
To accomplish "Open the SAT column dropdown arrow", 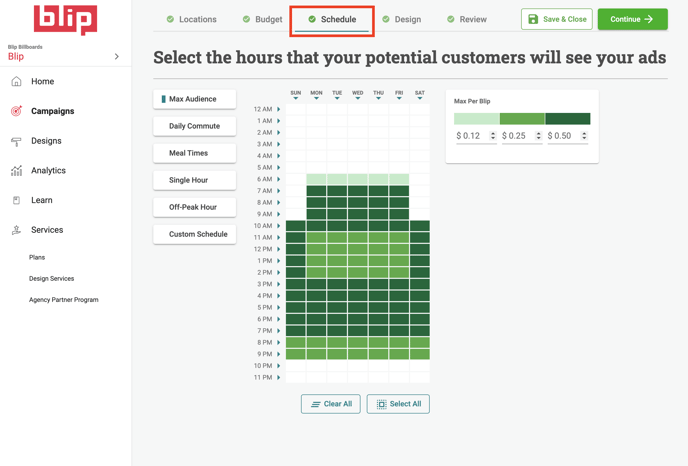I will pos(419,98).
